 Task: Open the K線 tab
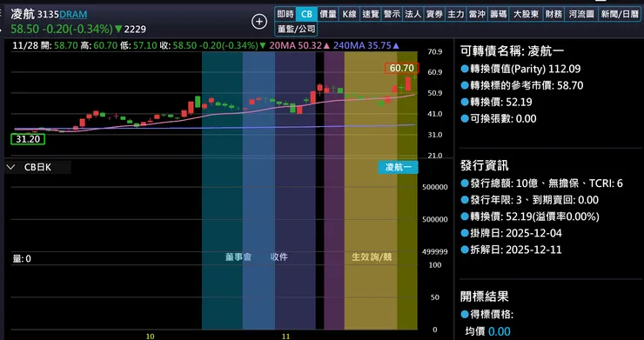[349, 15]
